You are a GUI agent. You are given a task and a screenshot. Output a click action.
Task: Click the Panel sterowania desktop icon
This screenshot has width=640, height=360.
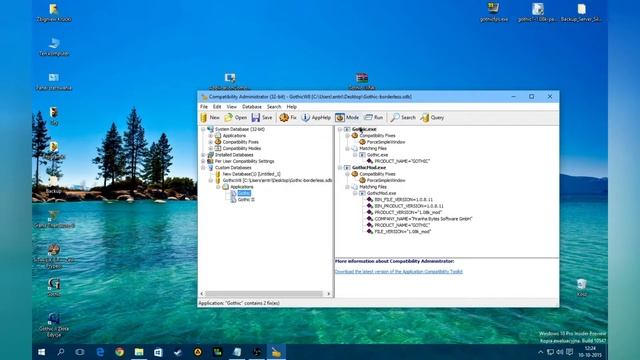(x=54, y=81)
